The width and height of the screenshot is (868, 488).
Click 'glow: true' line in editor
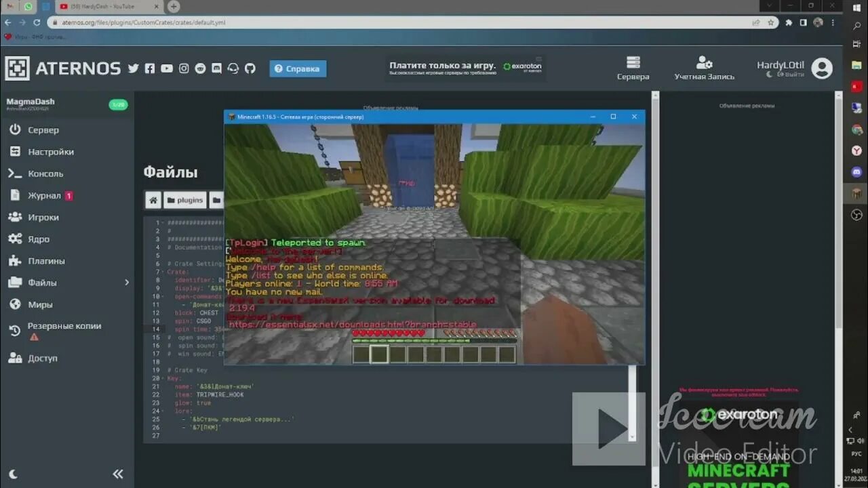193,403
